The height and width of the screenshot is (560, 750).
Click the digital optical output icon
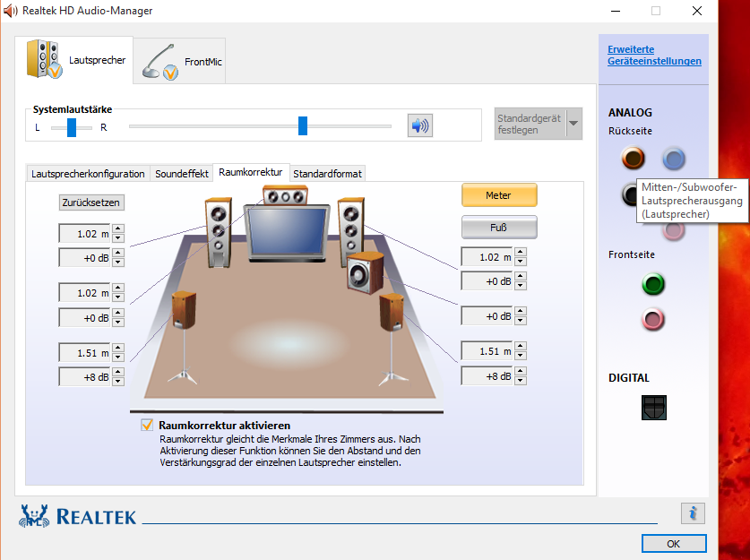point(654,408)
